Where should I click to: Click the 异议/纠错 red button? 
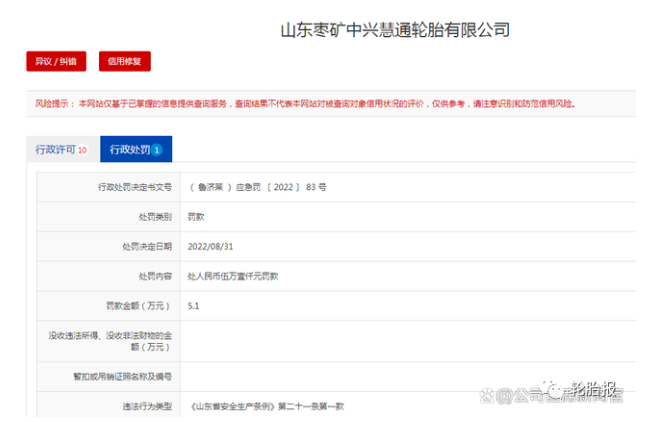point(56,61)
